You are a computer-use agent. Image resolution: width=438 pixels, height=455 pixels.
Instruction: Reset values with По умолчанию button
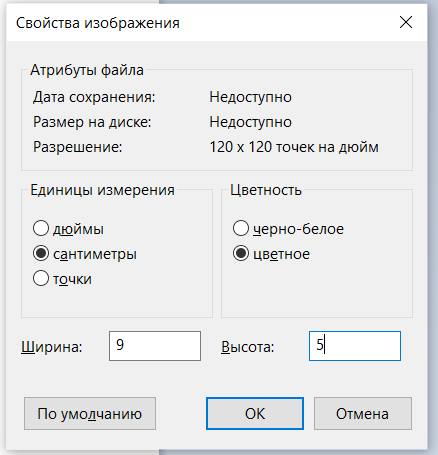coord(90,413)
